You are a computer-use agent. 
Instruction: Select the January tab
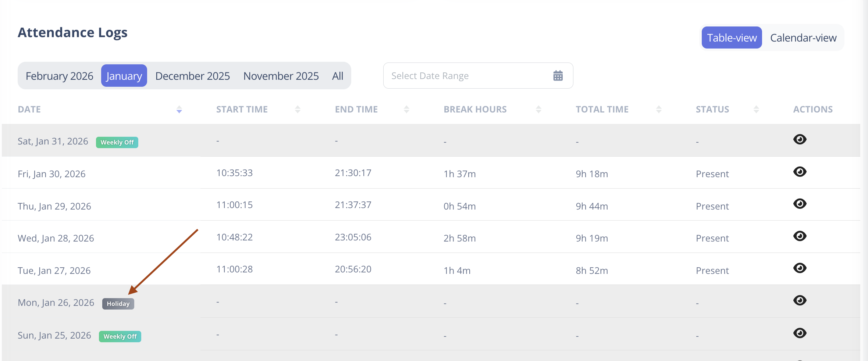click(x=124, y=76)
